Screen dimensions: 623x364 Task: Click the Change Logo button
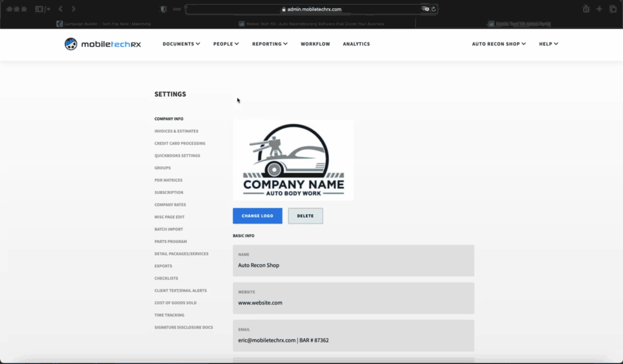(257, 216)
